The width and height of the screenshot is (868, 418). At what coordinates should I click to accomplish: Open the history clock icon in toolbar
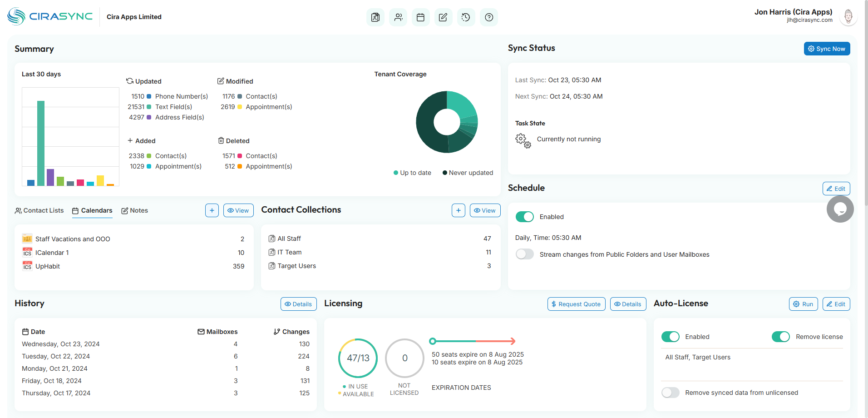466,17
